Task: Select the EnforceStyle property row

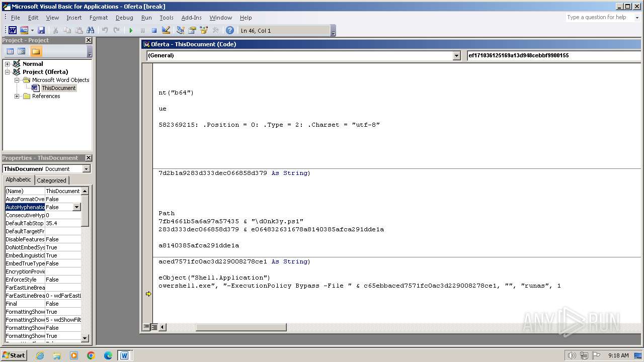Action: (x=43, y=280)
